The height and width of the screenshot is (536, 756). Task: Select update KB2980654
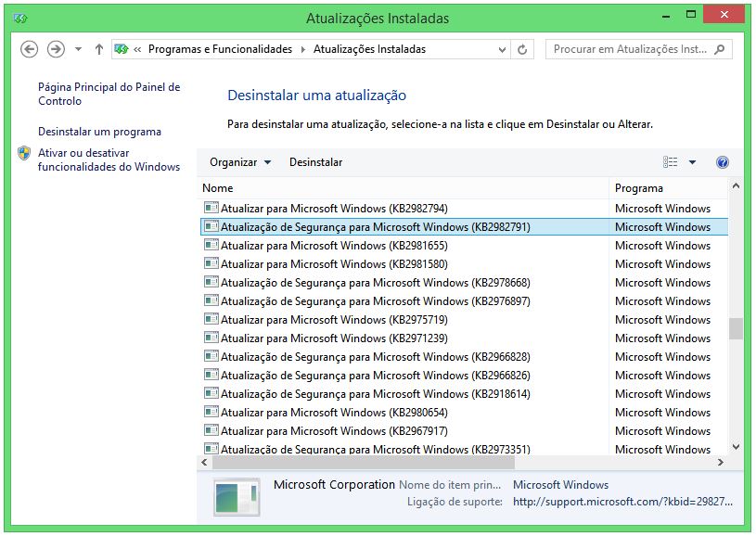(464, 413)
